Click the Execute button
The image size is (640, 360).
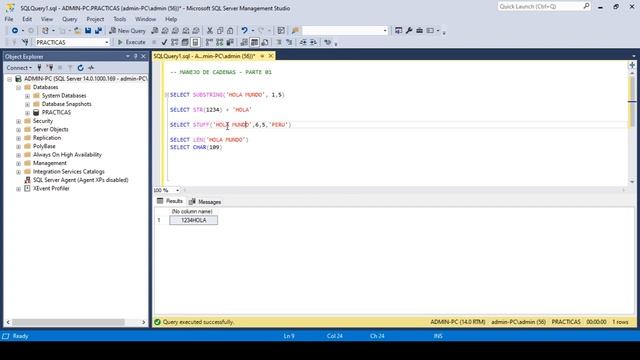(x=131, y=42)
